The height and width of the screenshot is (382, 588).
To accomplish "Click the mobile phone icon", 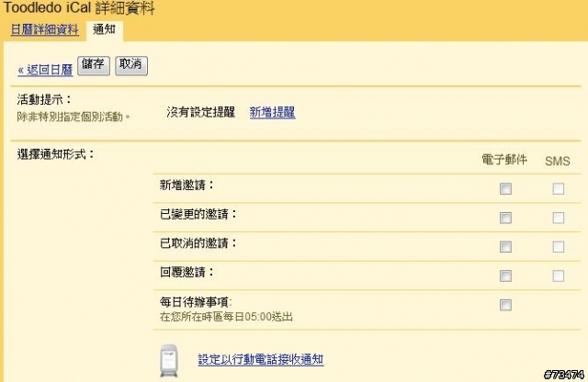I will tap(169, 361).
